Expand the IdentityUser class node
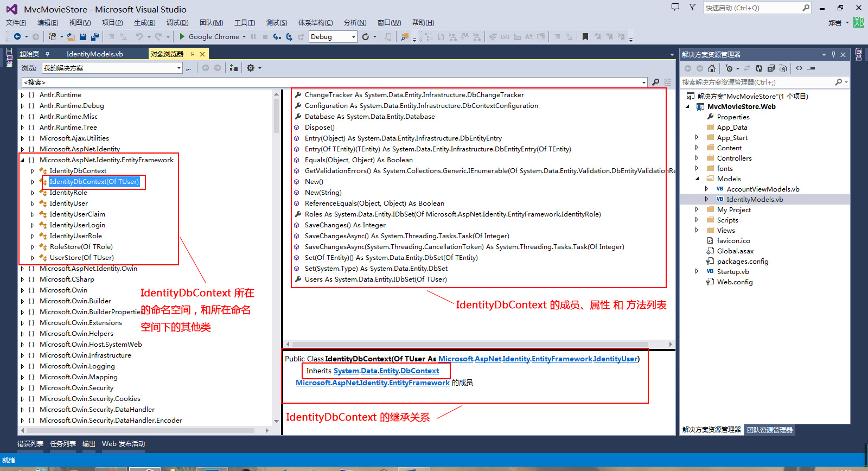The width and height of the screenshot is (868, 471). 33,203
